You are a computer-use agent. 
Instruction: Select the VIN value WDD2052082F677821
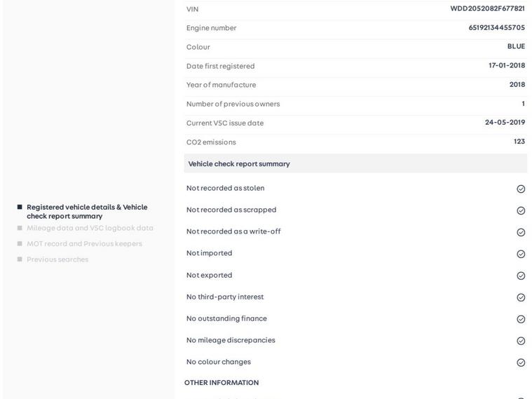point(487,9)
